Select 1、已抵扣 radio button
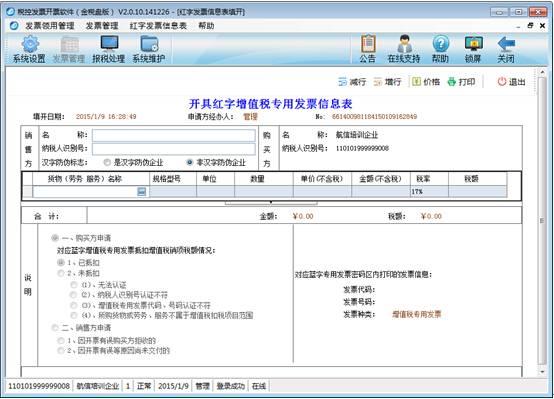Image resolution: width=554 pixels, height=399 pixels. tap(61, 262)
